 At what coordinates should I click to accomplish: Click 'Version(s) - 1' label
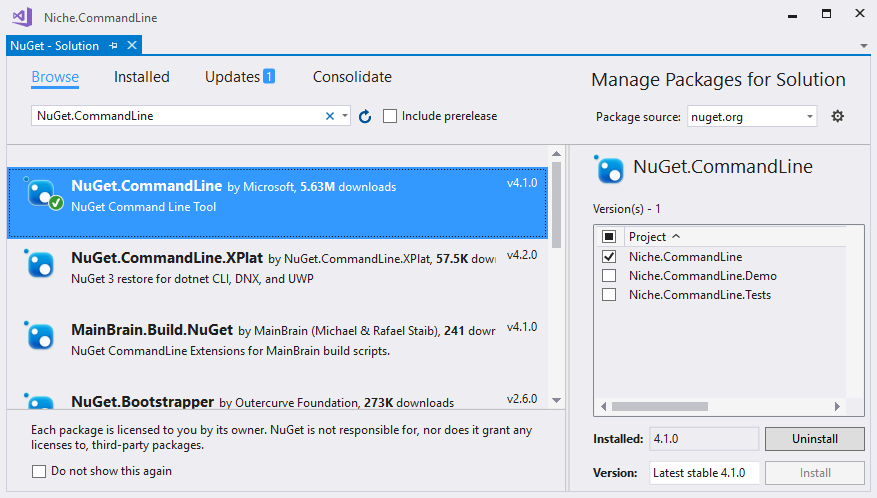click(x=626, y=209)
